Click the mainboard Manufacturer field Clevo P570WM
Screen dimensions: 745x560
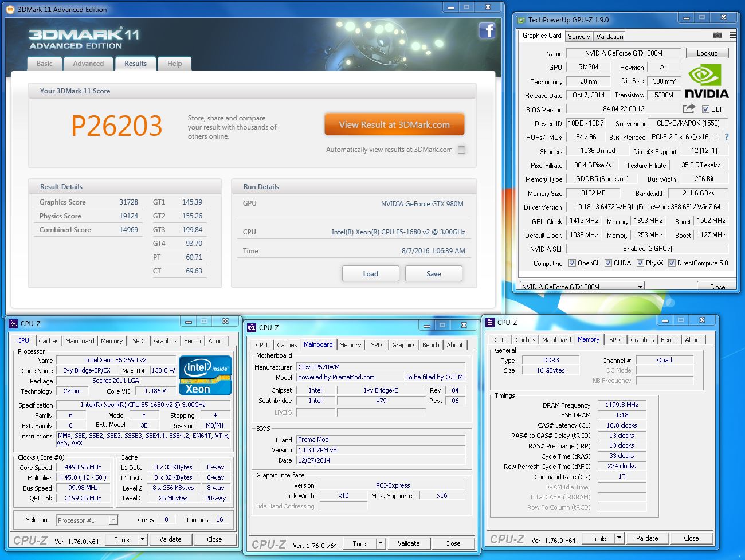[x=381, y=367]
